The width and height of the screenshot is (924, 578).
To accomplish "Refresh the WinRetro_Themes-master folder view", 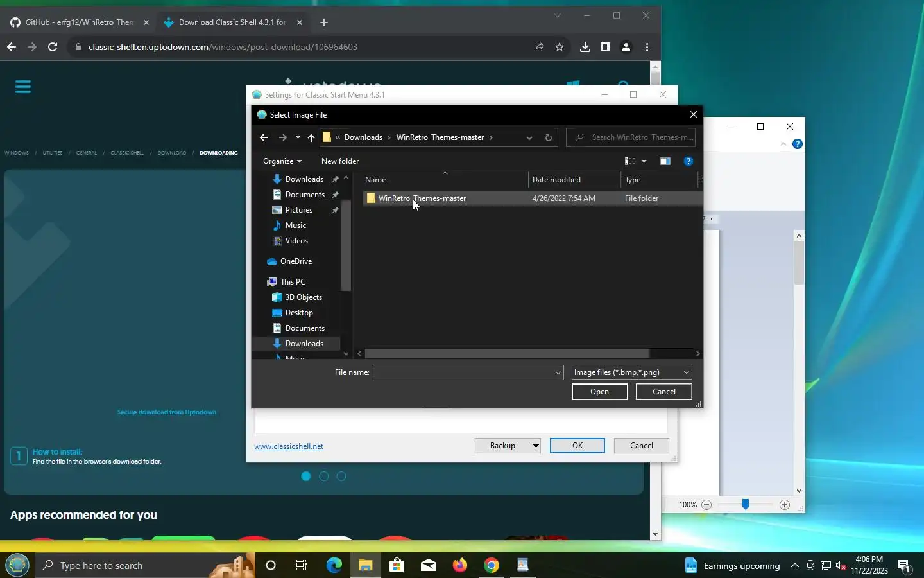I will click(548, 137).
